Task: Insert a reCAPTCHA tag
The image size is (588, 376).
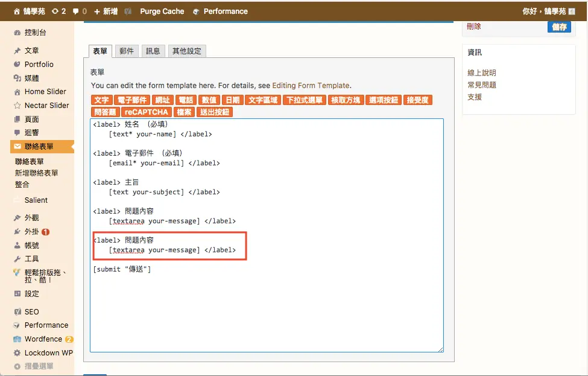Action: click(147, 112)
